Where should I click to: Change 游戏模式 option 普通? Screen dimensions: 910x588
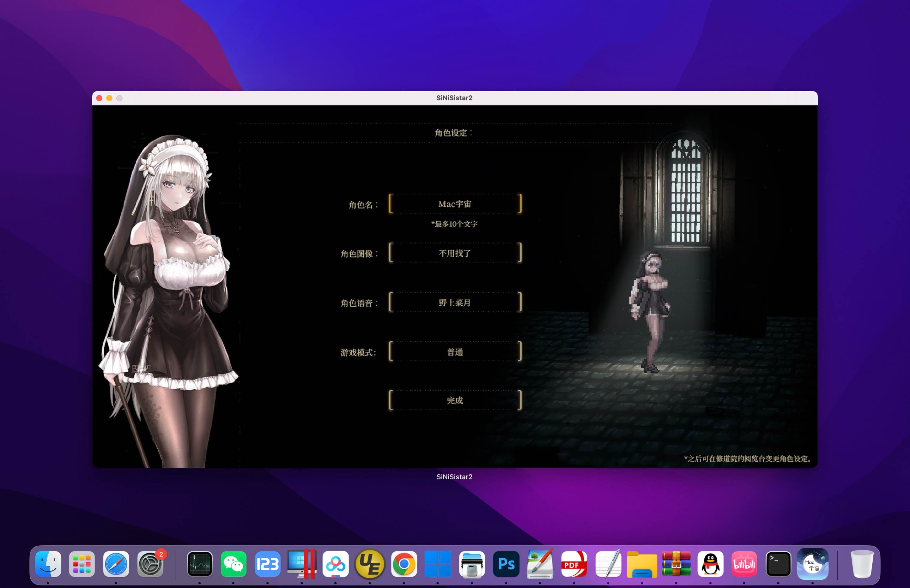[x=455, y=352]
